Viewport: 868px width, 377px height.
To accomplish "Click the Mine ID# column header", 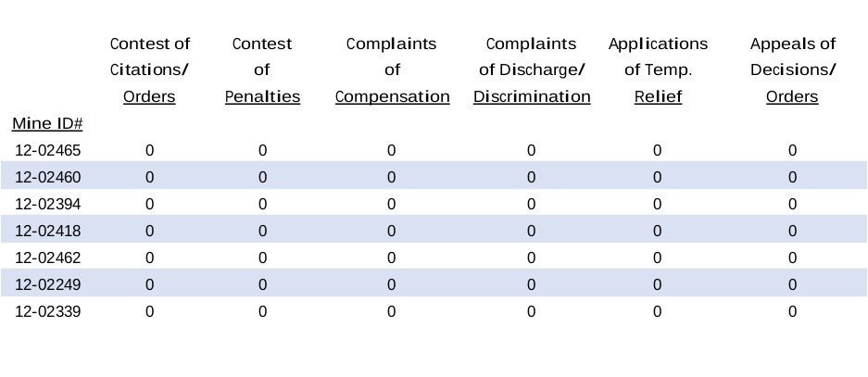I will click(47, 123).
